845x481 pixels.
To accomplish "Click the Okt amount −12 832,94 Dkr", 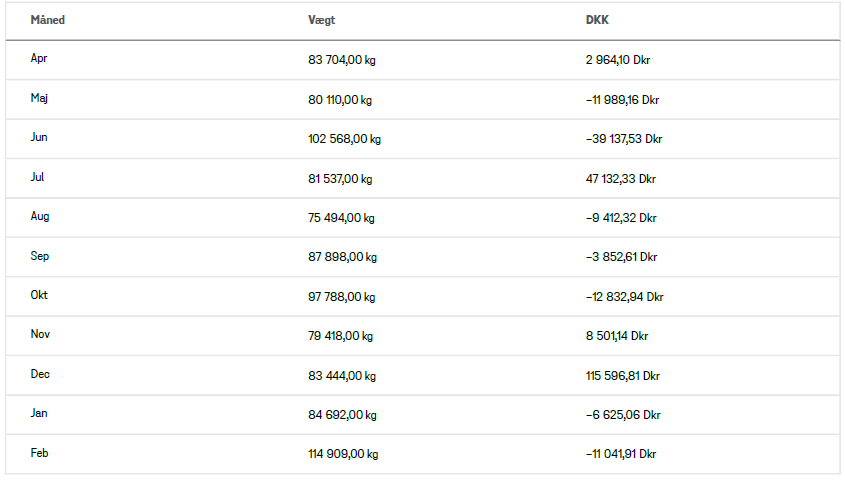I will pos(624,297).
